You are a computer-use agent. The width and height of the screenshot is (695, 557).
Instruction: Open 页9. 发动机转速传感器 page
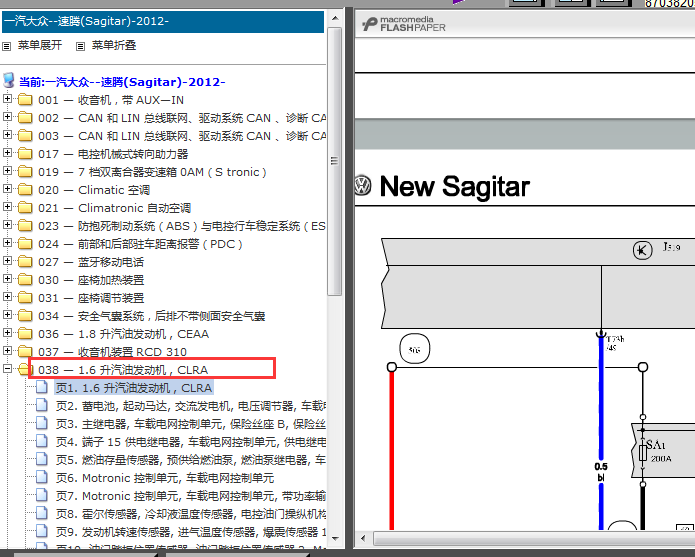(x=191, y=532)
